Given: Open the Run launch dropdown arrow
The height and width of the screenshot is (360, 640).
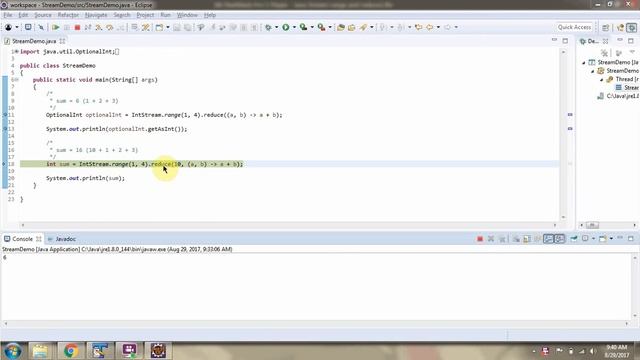Looking at the screenshot, I should [294, 27].
